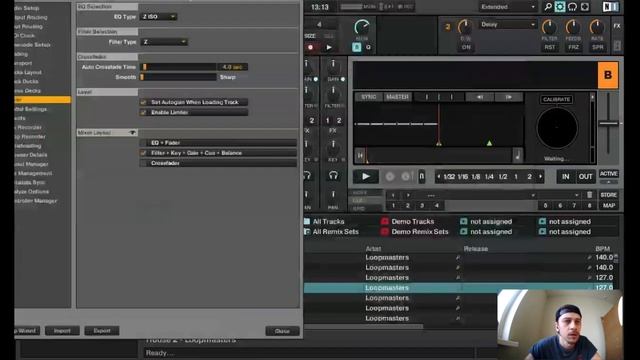Click the first cue circle button near play
The width and height of the screenshot is (640, 360).
(390, 176)
